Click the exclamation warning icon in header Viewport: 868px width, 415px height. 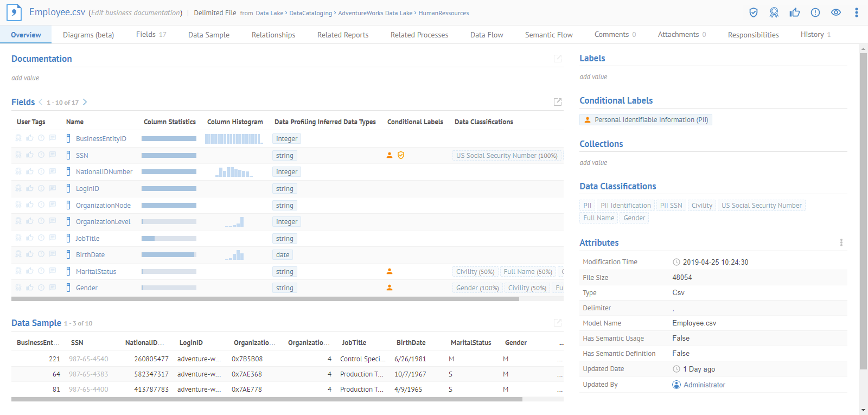[x=815, y=12]
